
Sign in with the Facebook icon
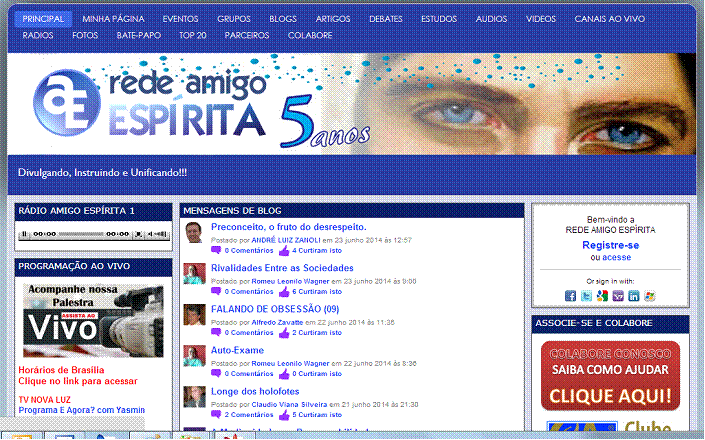pyautogui.click(x=570, y=296)
